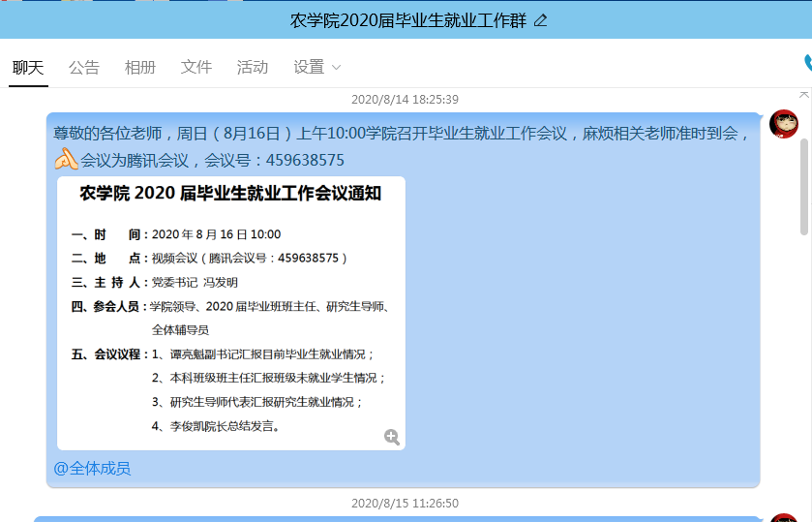Open the sender's avatar beside the meeting message
This screenshot has width=812, height=522.
pos(783,125)
